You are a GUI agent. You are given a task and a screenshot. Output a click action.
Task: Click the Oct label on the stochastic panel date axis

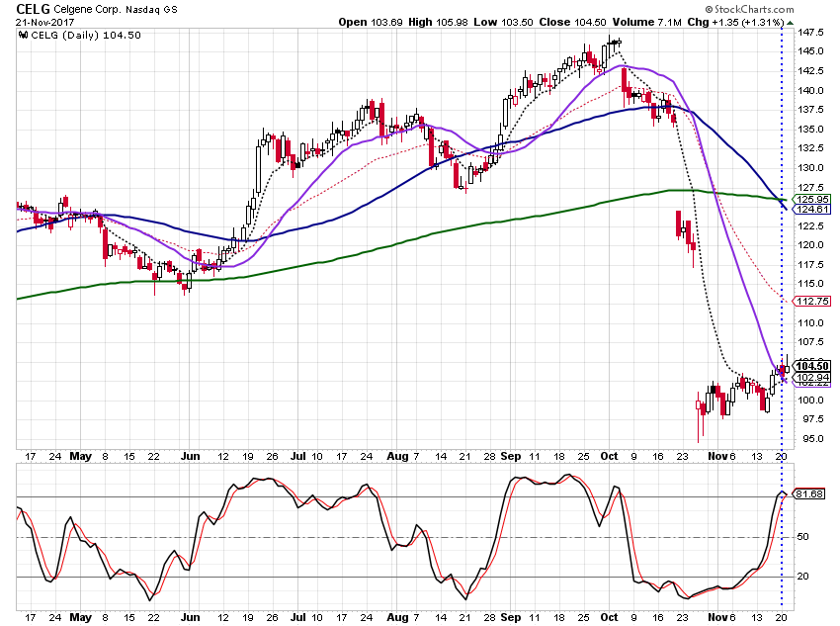609,617
